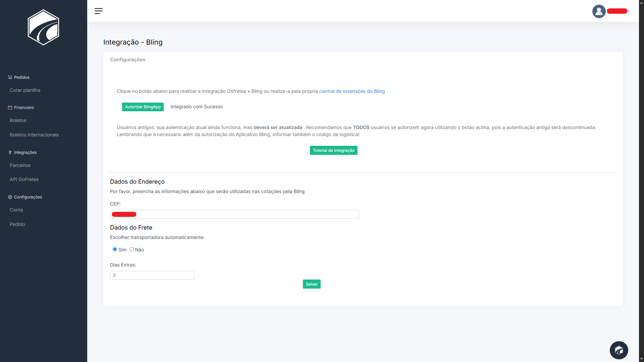Open API GoFretes menu item
The height and width of the screenshot is (362, 644).
point(24,179)
